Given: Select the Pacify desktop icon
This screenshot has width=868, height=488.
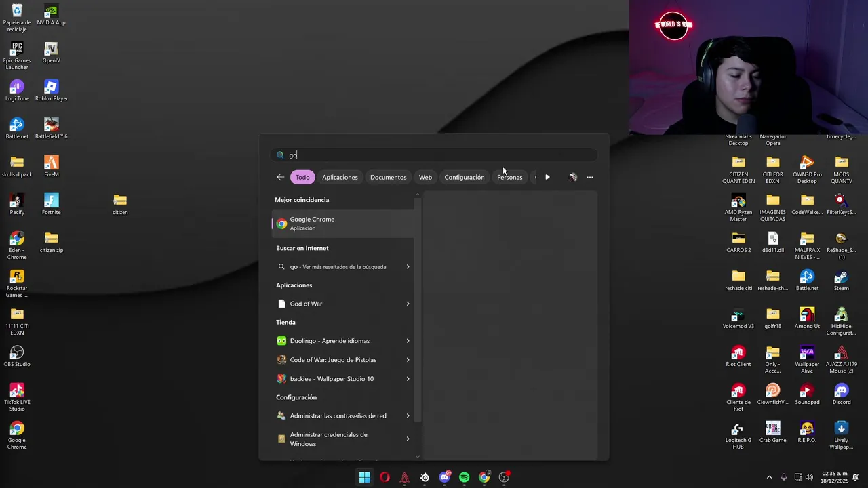Looking at the screenshot, I should coord(17,205).
